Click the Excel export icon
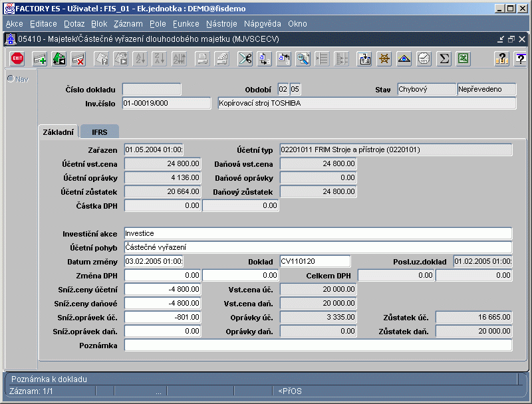532x404 pixels. (464, 59)
